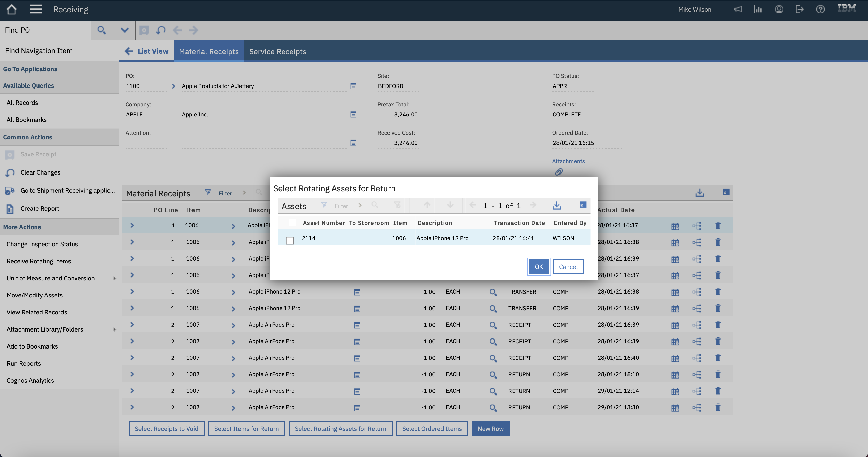The height and width of the screenshot is (457, 868).
Task: Open help via the question mark icon
Action: 820,10
